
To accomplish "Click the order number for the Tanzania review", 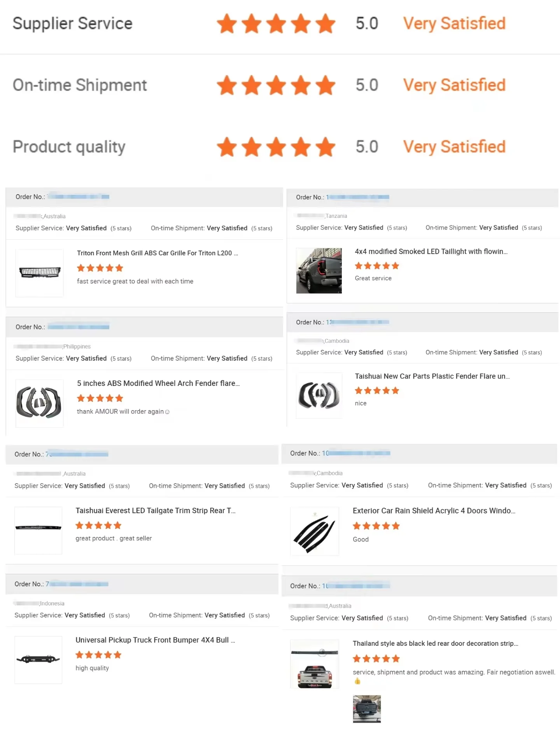I will coord(358,197).
